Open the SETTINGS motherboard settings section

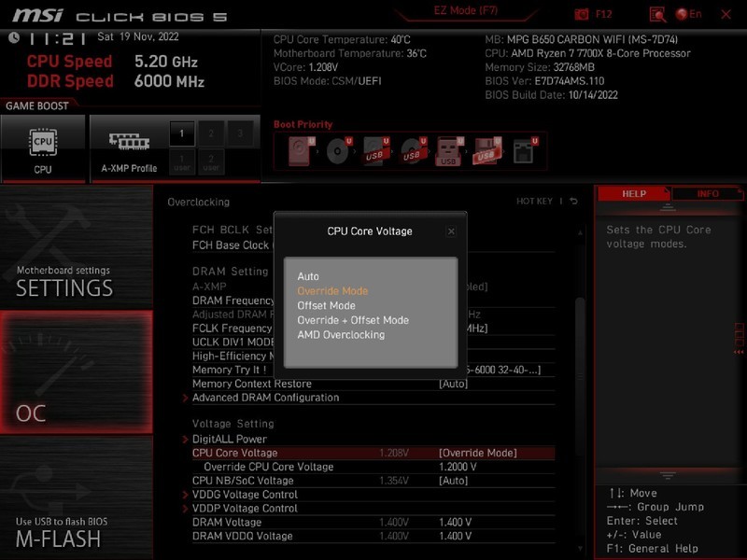click(x=77, y=247)
